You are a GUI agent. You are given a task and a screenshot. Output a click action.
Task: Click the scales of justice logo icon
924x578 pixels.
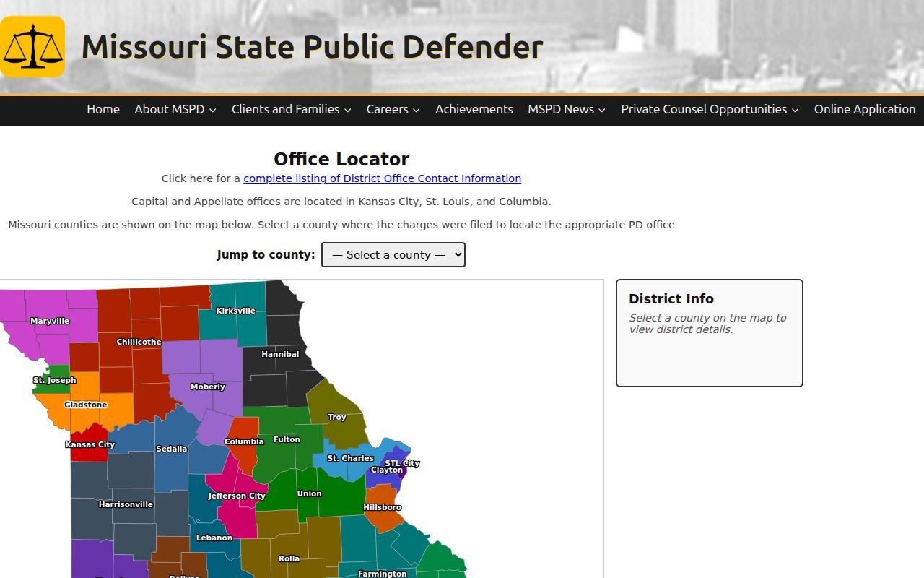[x=32, y=46]
